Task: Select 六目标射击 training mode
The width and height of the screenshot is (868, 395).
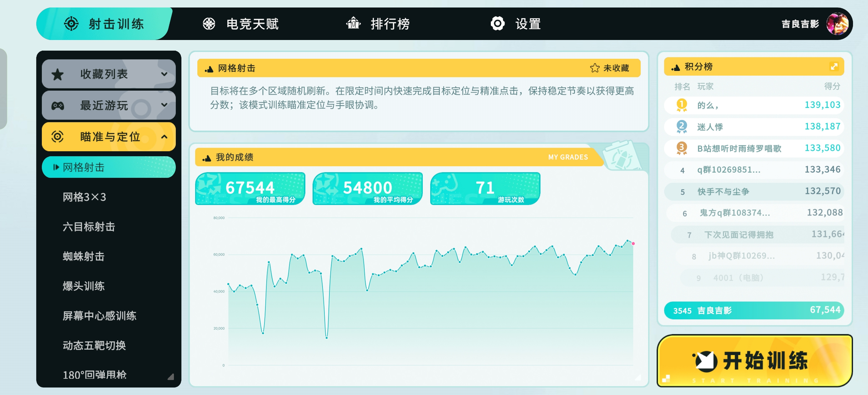Action: pos(89,227)
